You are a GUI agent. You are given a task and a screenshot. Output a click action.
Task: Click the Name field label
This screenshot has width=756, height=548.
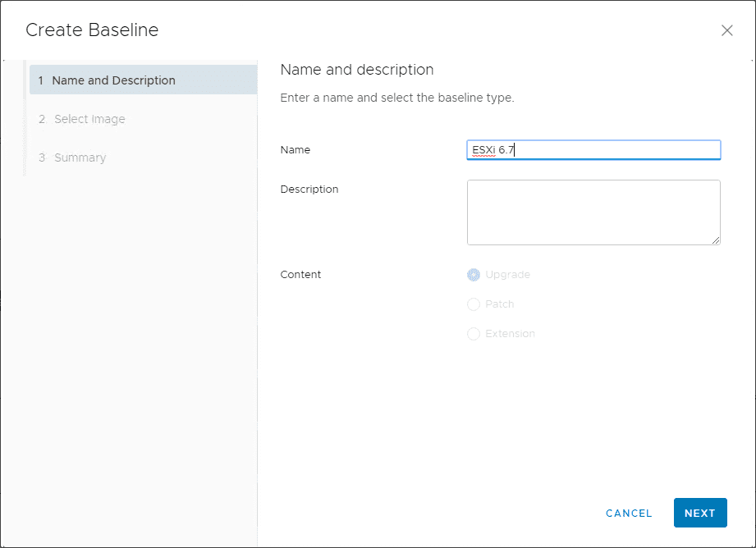[x=296, y=150]
